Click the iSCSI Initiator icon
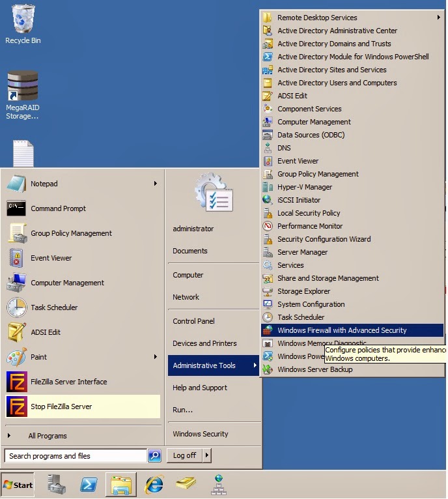448x499 pixels. pyautogui.click(x=268, y=200)
